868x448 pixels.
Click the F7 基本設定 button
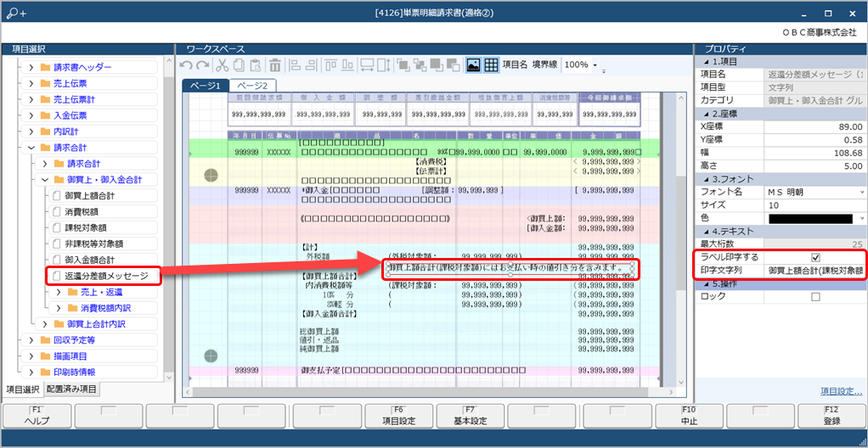471,416
